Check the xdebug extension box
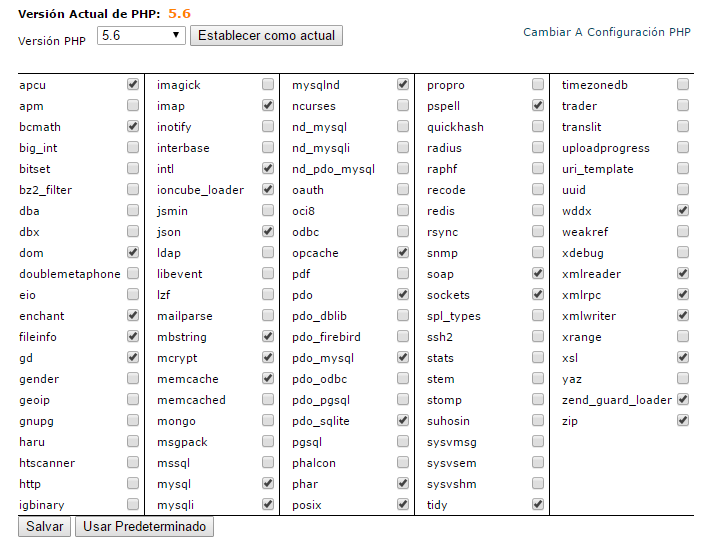 (x=683, y=253)
